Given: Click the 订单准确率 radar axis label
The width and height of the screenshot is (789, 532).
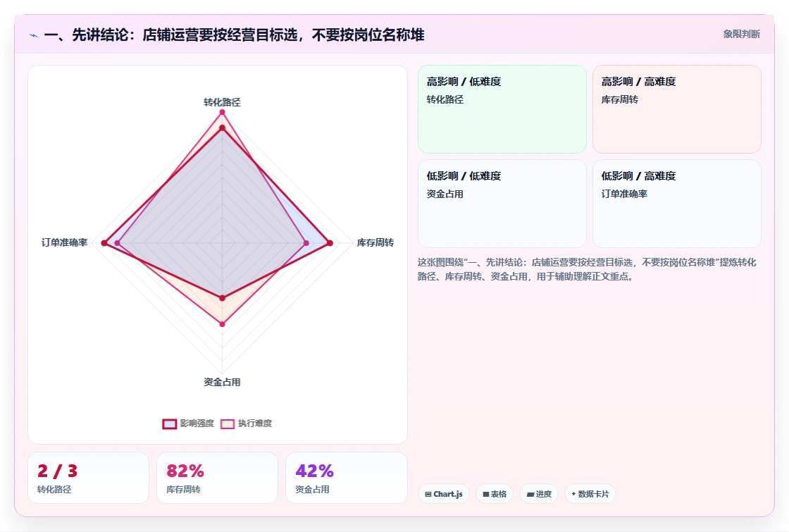Looking at the screenshot, I should click(x=64, y=242).
